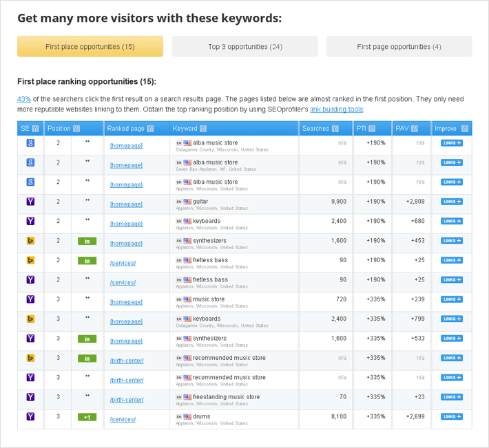The height and width of the screenshot is (448, 489).
Task: Open the link building tools link
Action: coord(337,109)
